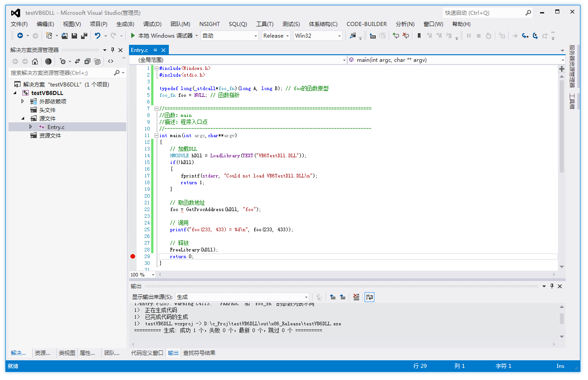Click the search magnifier in the Solution Explorer search box
Image resolution: width=588 pixels, height=380 pixels.
coord(116,73)
